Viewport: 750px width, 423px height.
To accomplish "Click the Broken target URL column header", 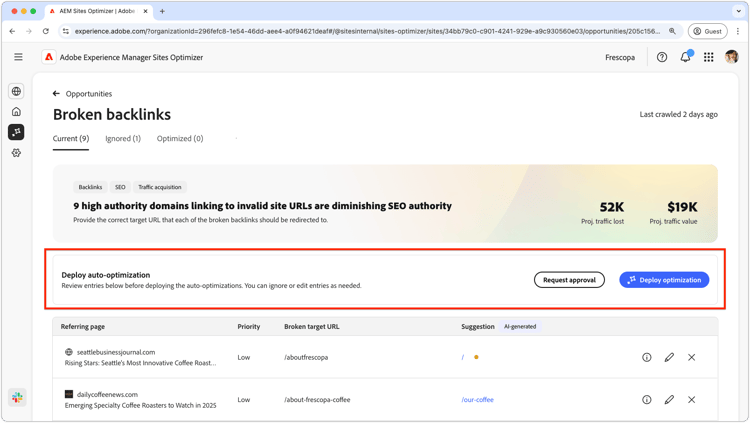I will click(x=311, y=326).
